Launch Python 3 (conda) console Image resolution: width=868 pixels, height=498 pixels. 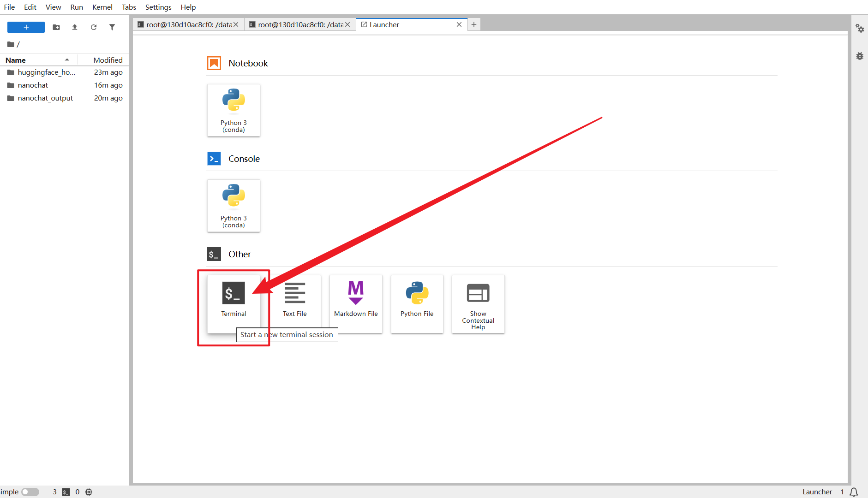coord(233,206)
